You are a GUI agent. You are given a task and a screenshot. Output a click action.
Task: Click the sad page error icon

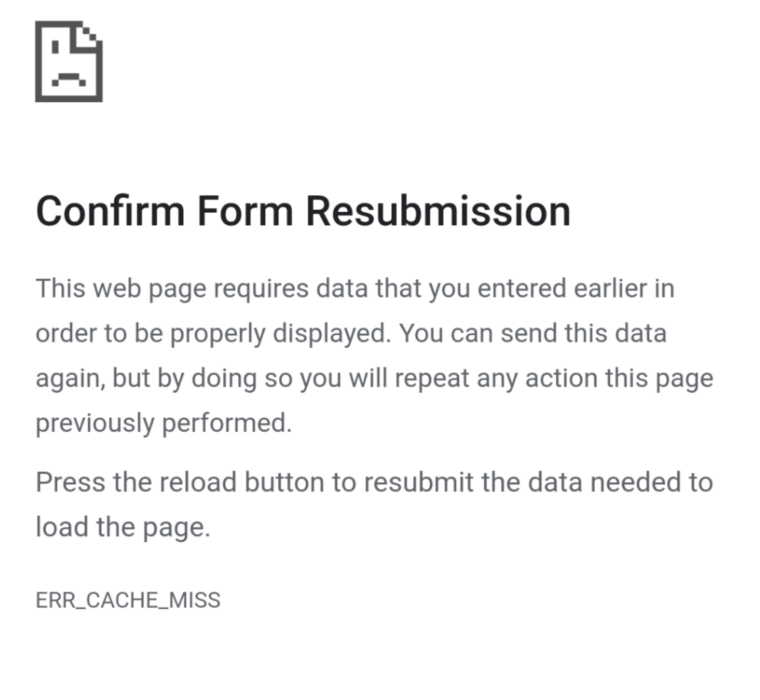(69, 62)
